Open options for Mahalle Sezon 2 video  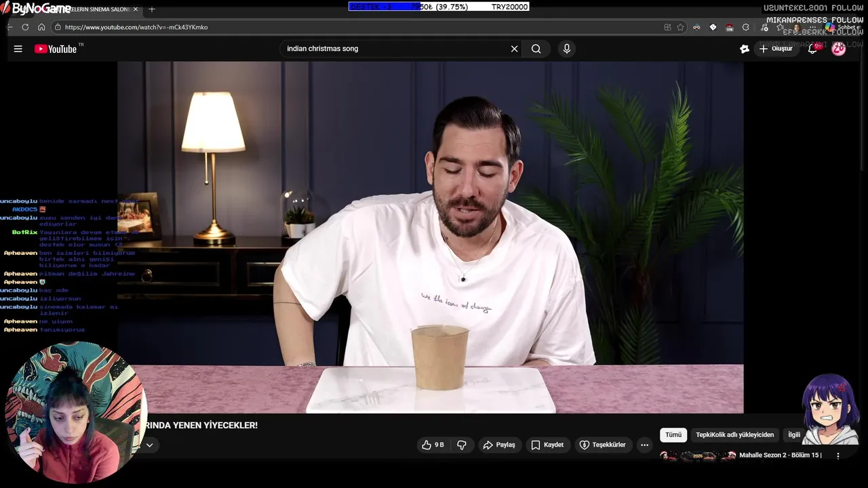(x=838, y=456)
